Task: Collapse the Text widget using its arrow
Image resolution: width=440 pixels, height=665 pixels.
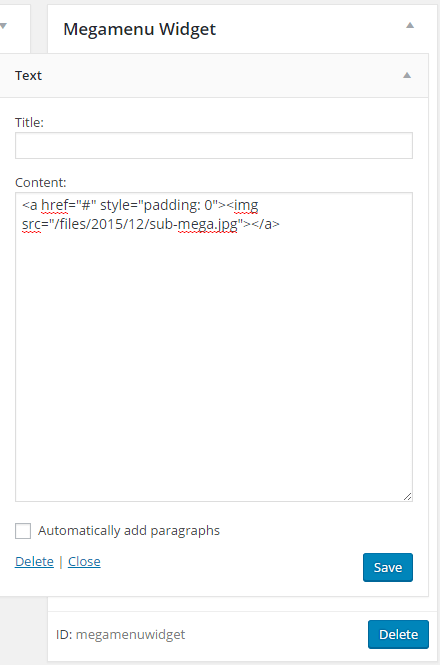Action: tap(407, 75)
